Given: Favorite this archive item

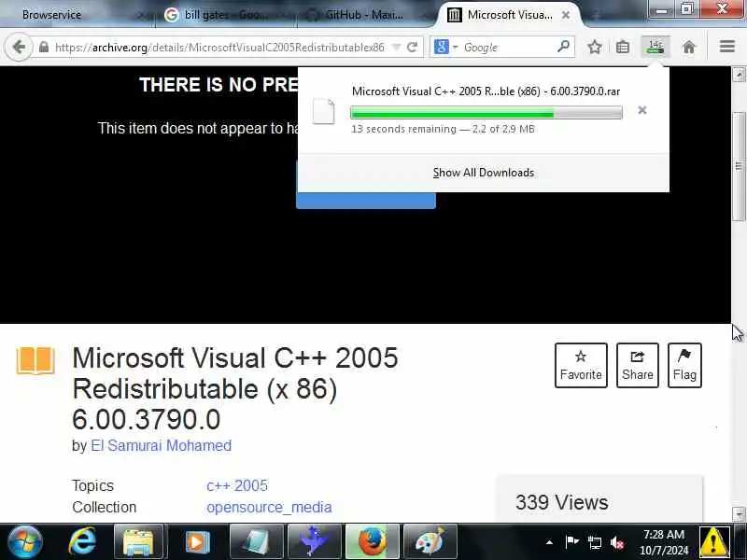Looking at the screenshot, I should (x=581, y=365).
